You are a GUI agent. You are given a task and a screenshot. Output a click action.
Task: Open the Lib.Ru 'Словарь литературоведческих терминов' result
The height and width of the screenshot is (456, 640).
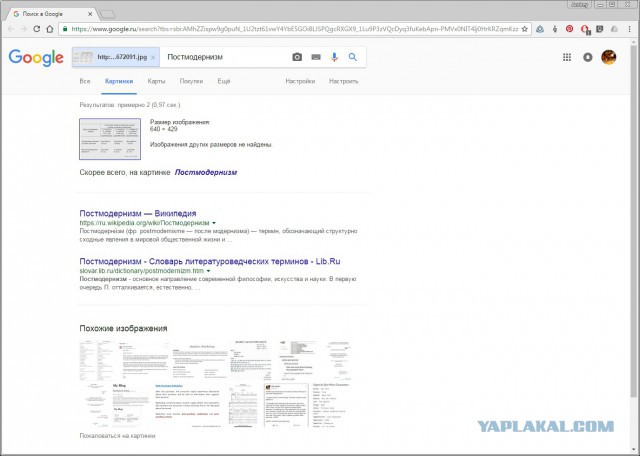point(210,261)
